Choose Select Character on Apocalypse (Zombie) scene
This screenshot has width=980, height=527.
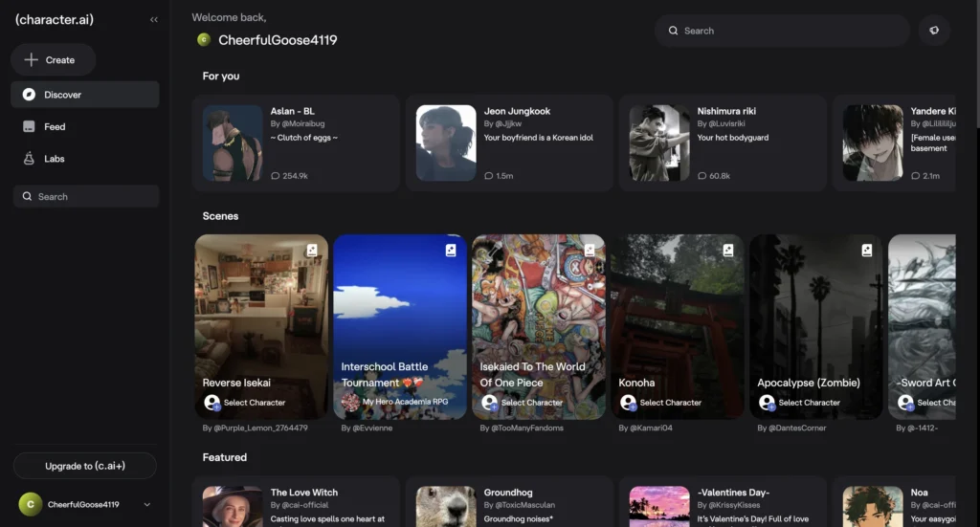click(x=809, y=403)
